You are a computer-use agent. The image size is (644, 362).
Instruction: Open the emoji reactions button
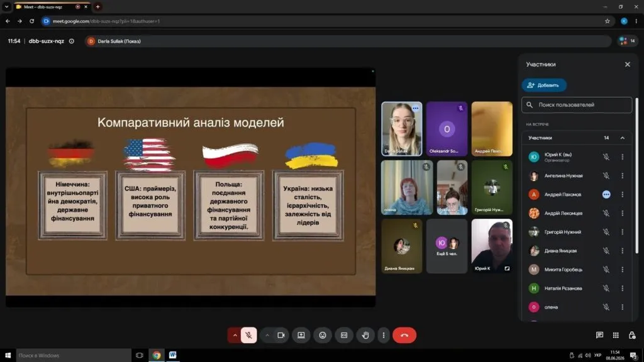click(323, 336)
